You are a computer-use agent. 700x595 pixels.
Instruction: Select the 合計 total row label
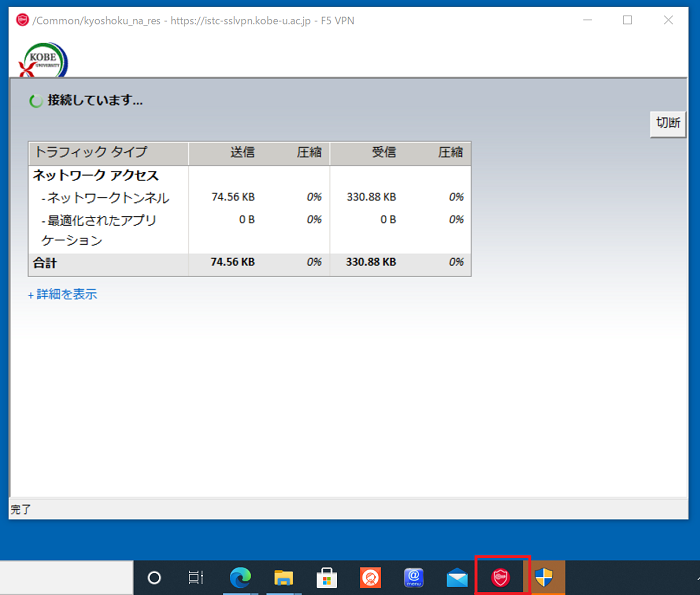click(x=45, y=263)
